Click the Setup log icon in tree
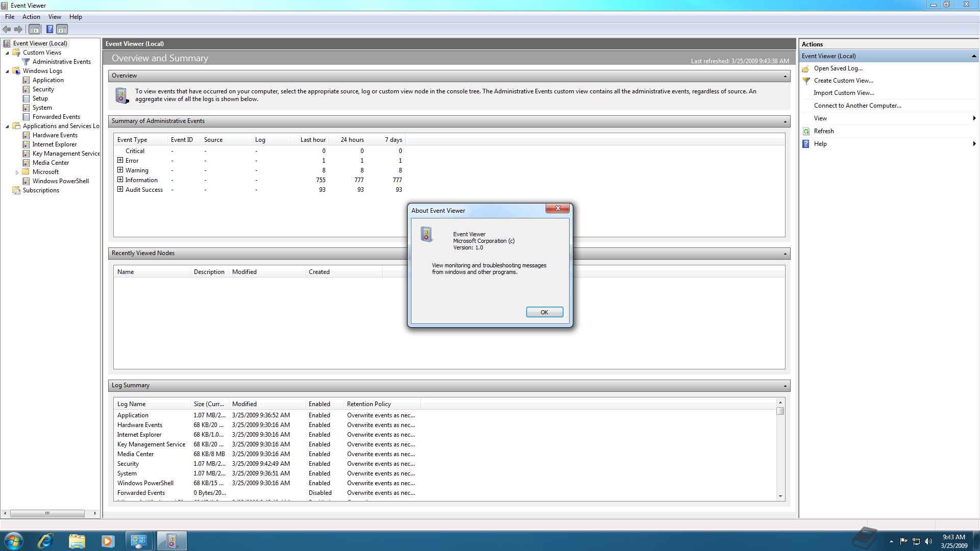The height and width of the screenshot is (551, 980). pos(26,98)
